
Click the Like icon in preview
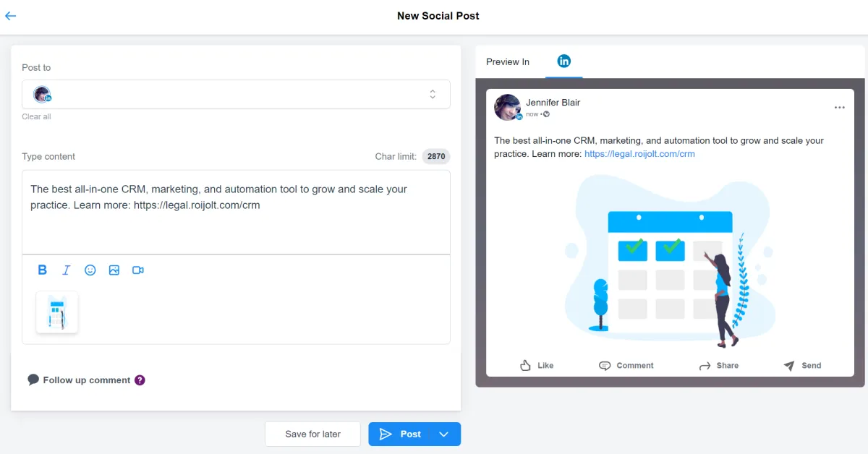click(526, 366)
